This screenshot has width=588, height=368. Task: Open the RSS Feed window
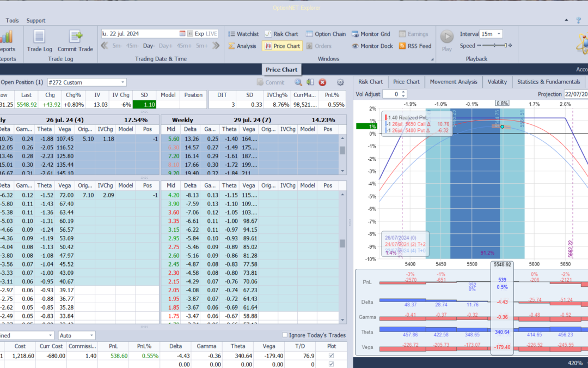415,46
